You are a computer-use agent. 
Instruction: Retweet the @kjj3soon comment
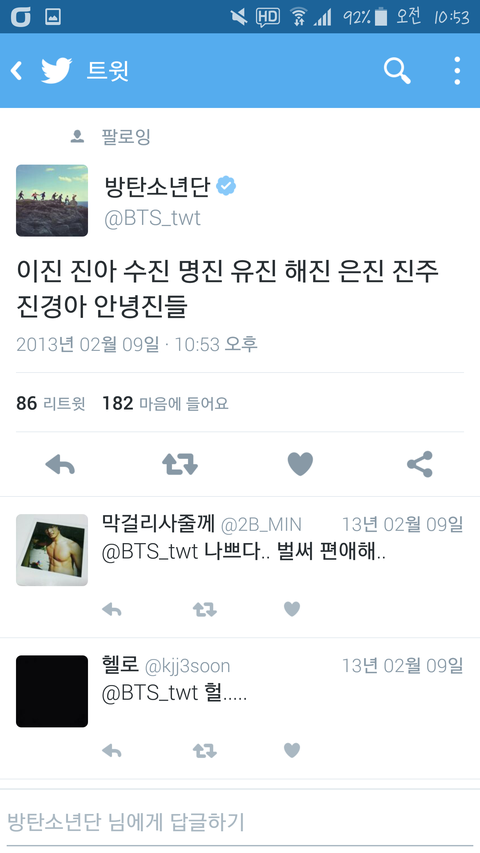click(205, 751)
